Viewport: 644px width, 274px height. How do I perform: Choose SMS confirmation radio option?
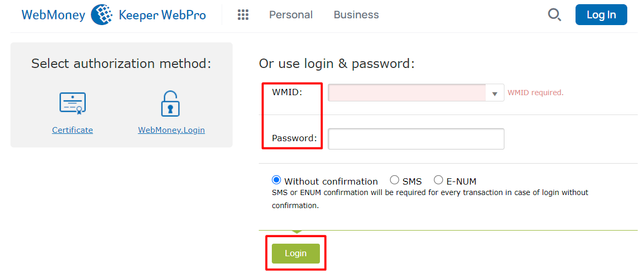395,180
